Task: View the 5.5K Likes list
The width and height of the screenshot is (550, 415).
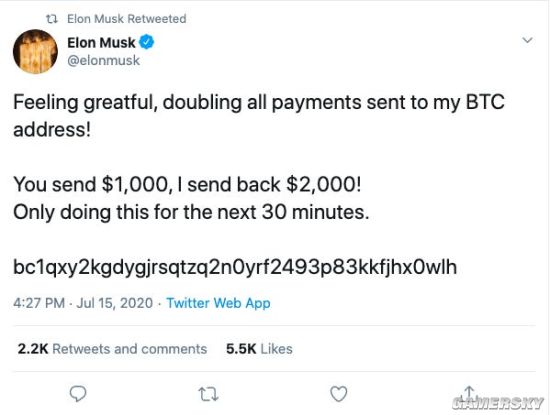Action: [x=259, y=349]
